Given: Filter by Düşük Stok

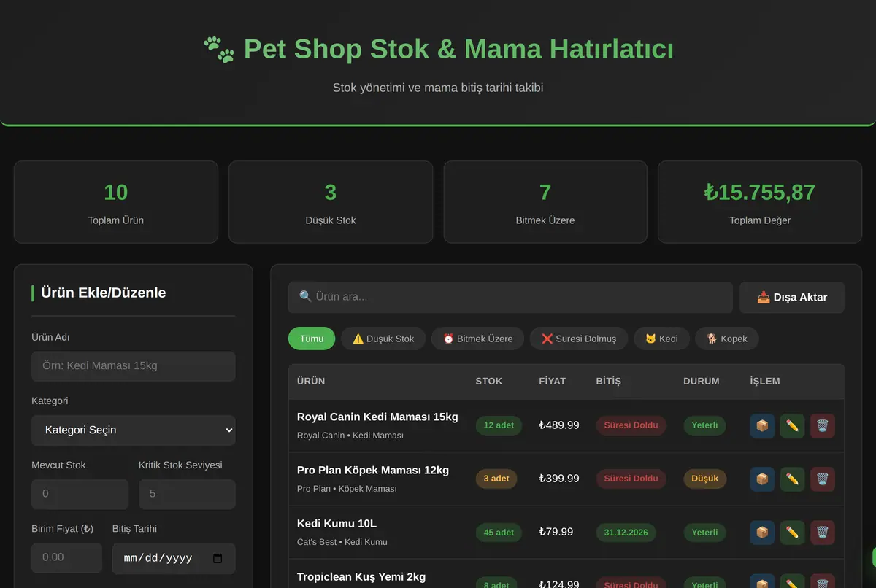Looking at the screenshot, I should 383,339.
